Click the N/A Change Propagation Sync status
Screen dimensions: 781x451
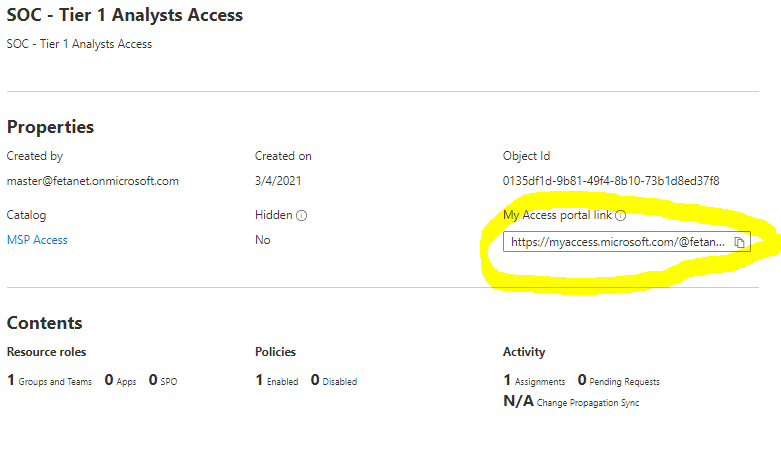(571, 402)
